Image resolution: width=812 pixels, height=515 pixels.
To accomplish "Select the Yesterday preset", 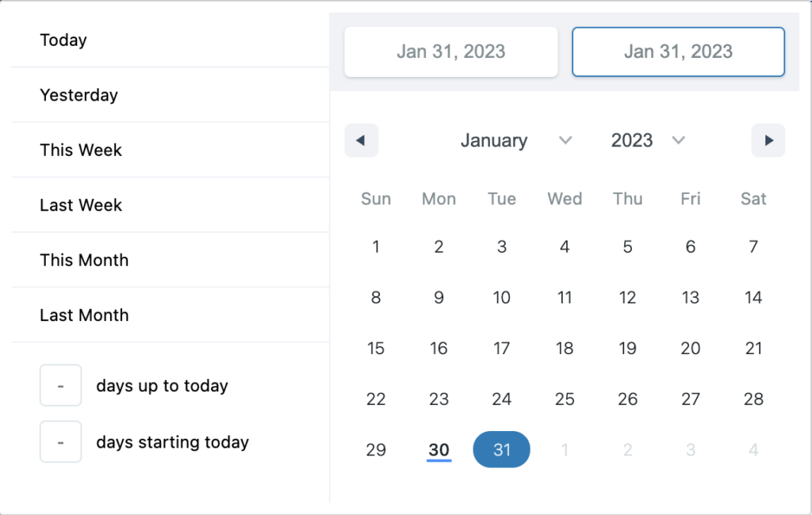I will 170,95.
